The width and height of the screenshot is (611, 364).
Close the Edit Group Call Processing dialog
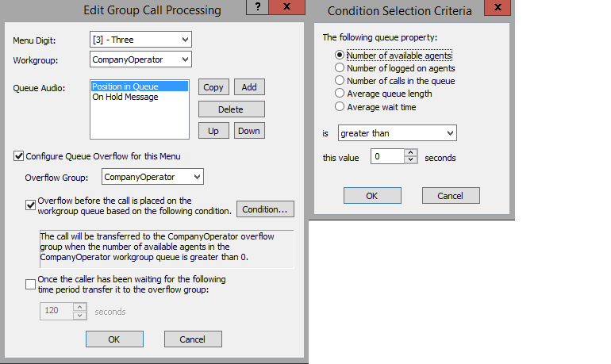286,7
